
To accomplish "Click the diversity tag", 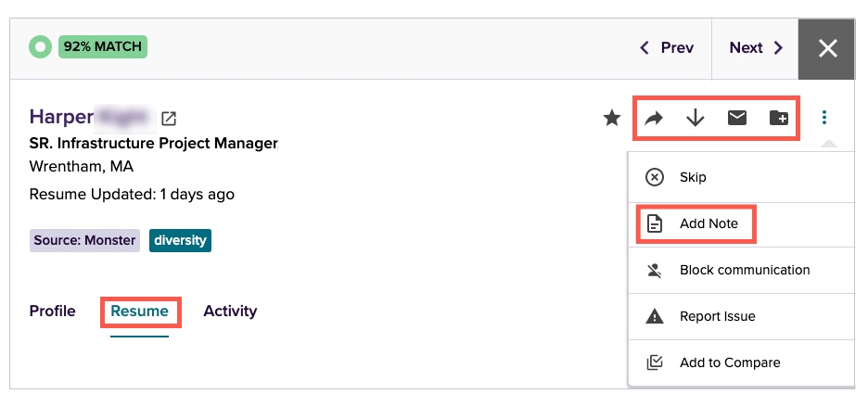I will [x=180, y=240].
